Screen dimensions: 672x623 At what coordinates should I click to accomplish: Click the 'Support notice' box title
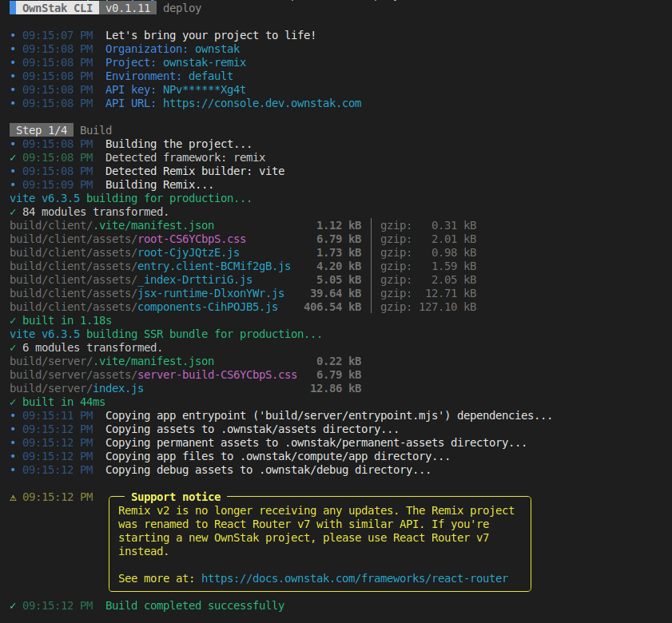pos(176,497)
